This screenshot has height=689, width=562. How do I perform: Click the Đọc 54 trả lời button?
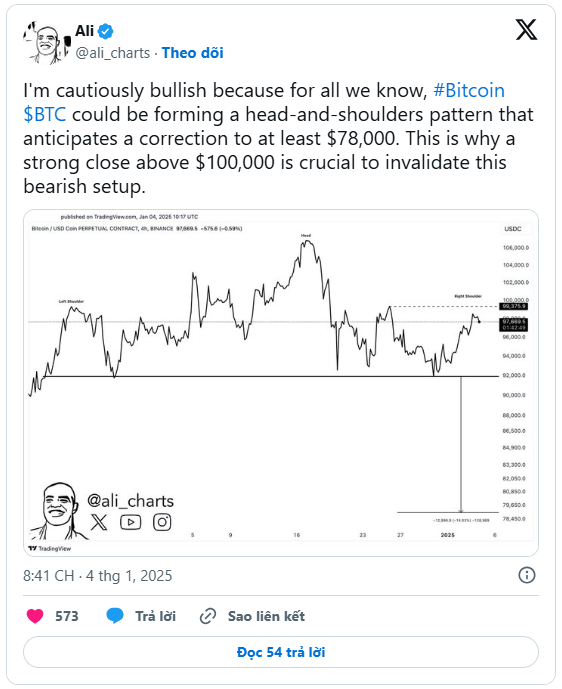[x=281, y=652]
